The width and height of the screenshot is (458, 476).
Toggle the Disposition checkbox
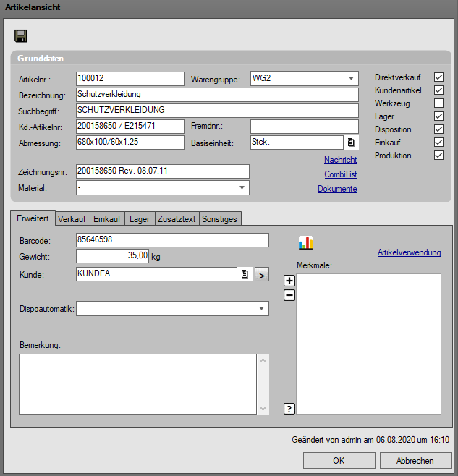pyautogui.click(x=438, y=129)
